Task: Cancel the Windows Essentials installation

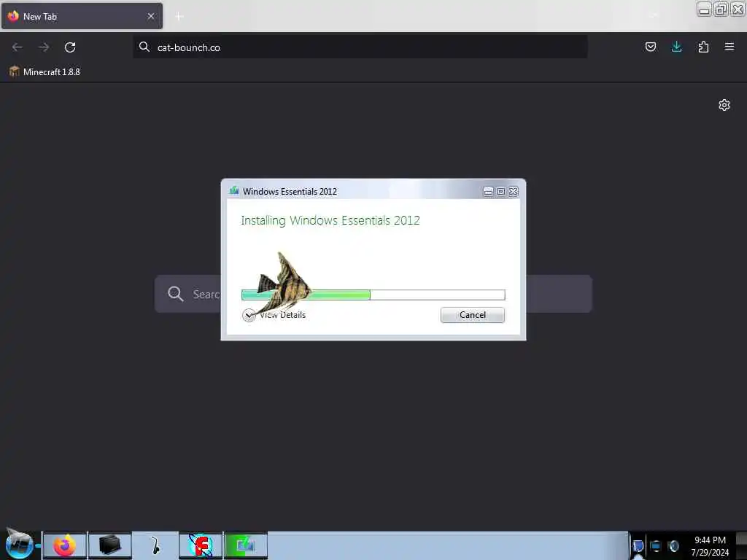Action: pos(472,315)
